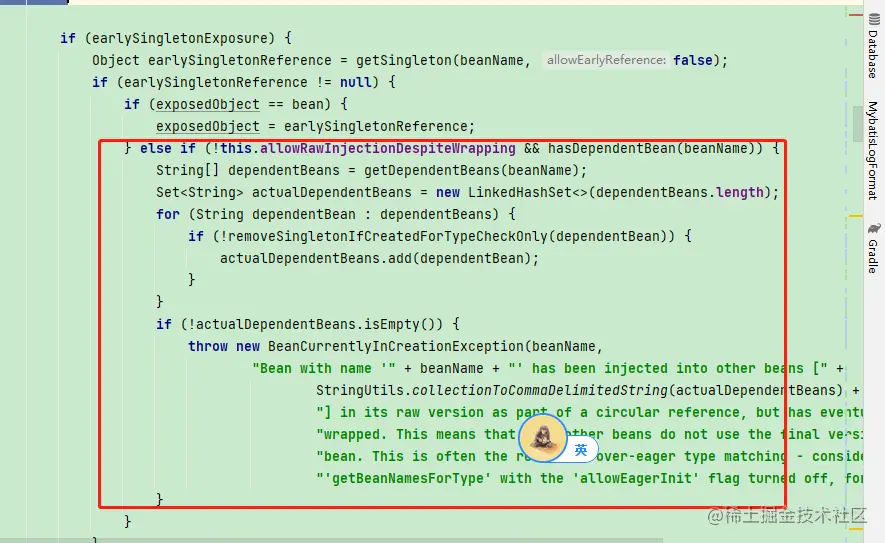Click the 'null' keyword
Screen dimensions: 885x543
[356, 82]
